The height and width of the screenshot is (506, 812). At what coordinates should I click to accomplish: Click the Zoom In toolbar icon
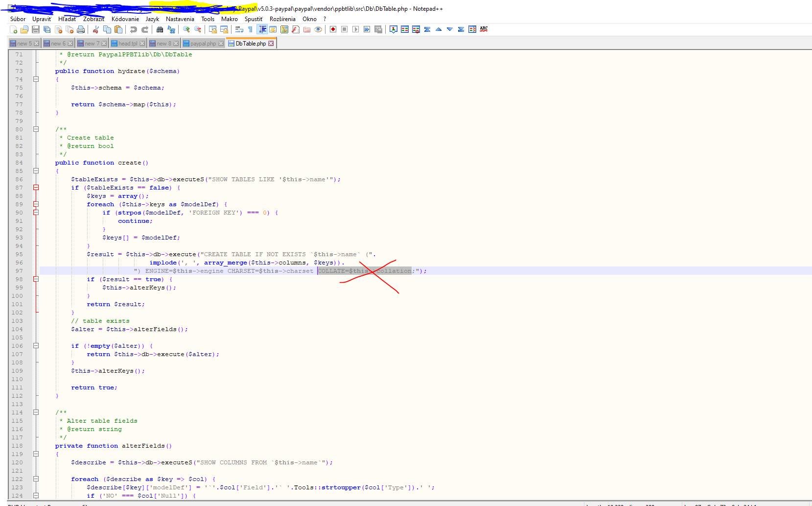(186, 29)
